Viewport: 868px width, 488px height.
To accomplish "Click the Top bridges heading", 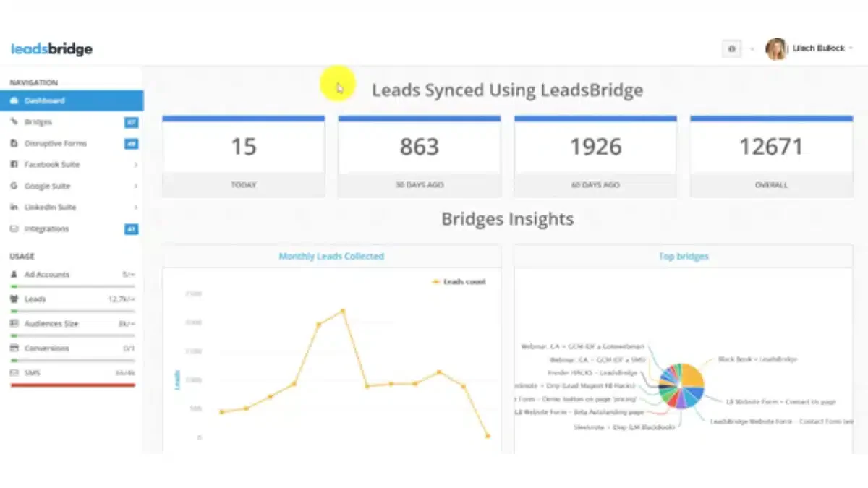I will [x=684, y=256].
